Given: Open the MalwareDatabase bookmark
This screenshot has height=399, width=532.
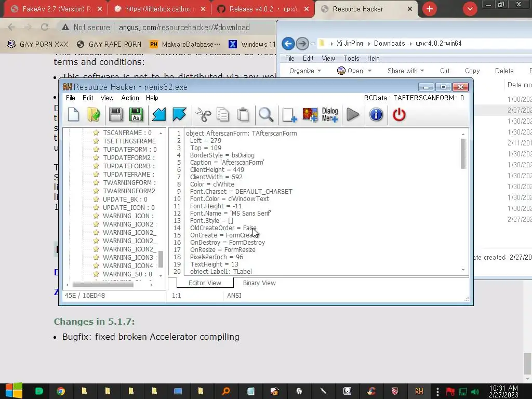Looking at the screenshot, I should [x=185, y=44].
